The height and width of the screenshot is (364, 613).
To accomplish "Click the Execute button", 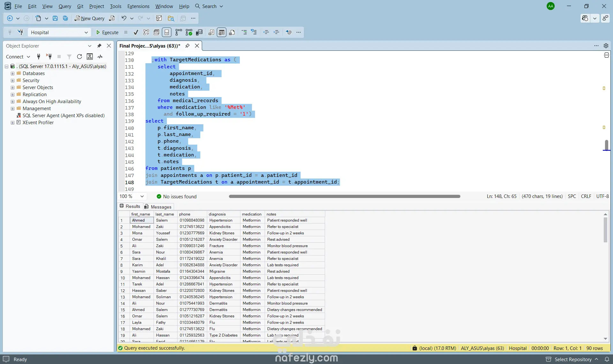I will (x=107, y=32).
